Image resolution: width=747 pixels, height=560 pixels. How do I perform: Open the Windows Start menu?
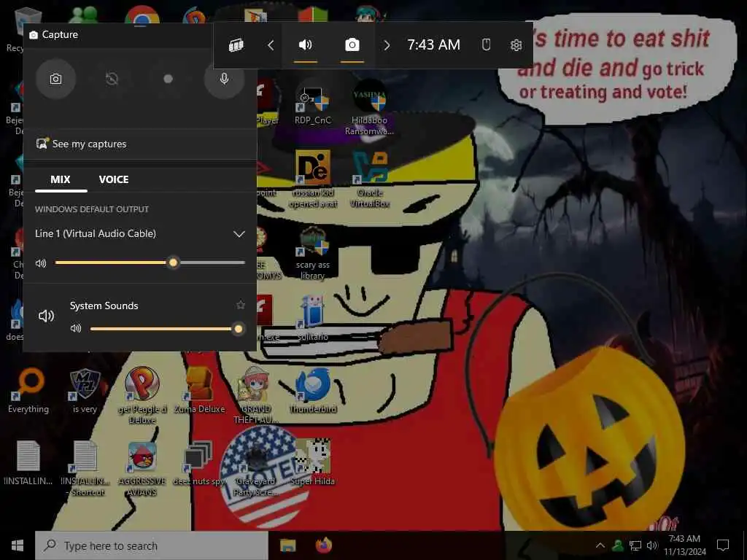click(18, 545)
